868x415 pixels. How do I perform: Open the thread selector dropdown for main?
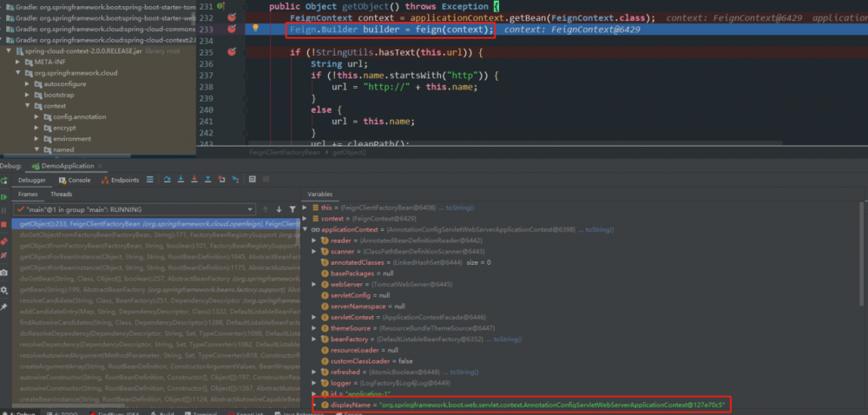251,209
